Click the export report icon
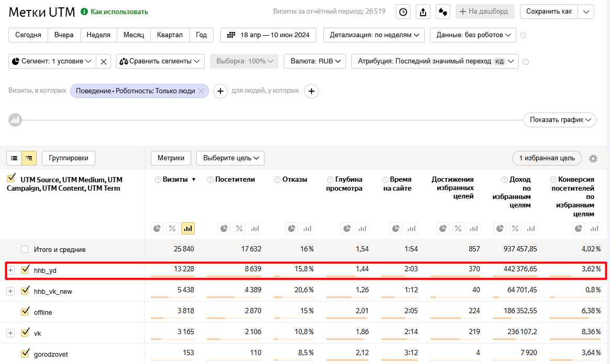 click(423, 12)
